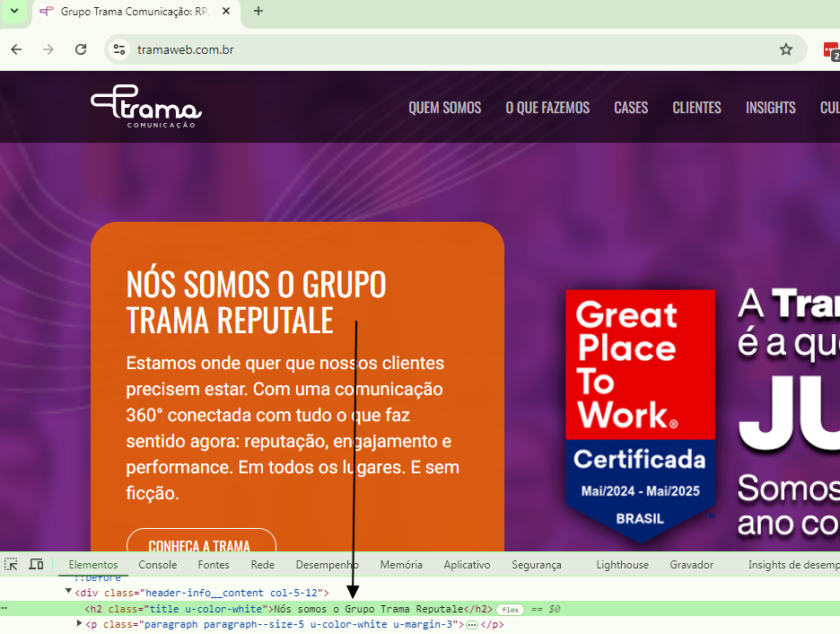
Task: Click the paragraph starting 'Estamos onde quer'
Action: (x=293, y=427)
